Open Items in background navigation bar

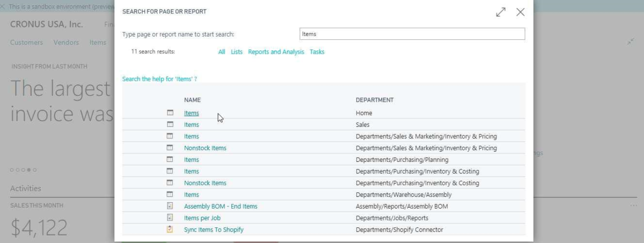click(98, 42)
